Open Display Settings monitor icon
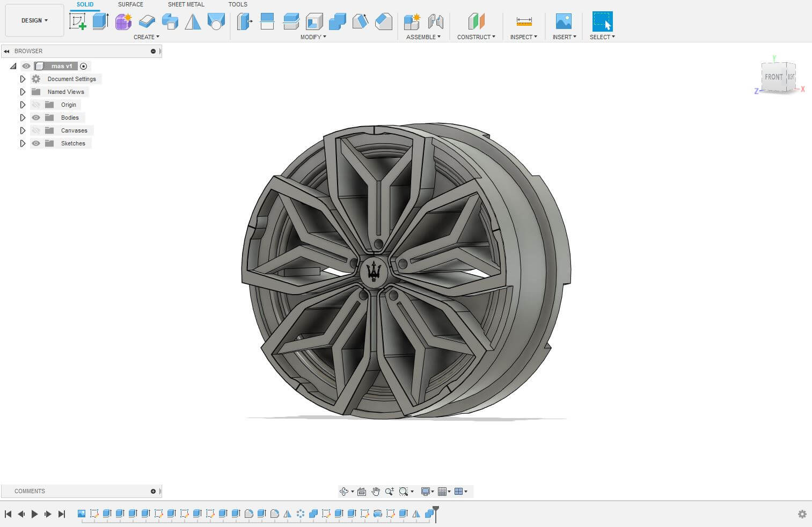812x527 pixels. [426, 491]
